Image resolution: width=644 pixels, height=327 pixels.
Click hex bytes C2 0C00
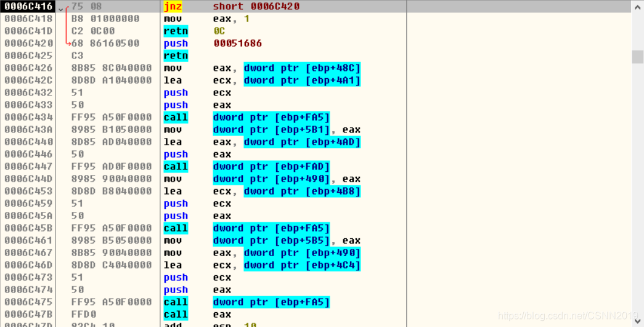(93, 31)
